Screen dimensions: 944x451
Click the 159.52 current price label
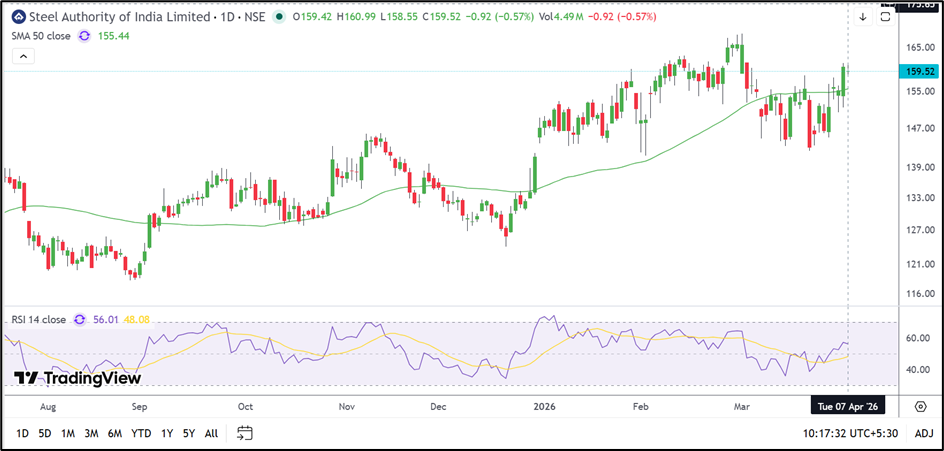920,72
